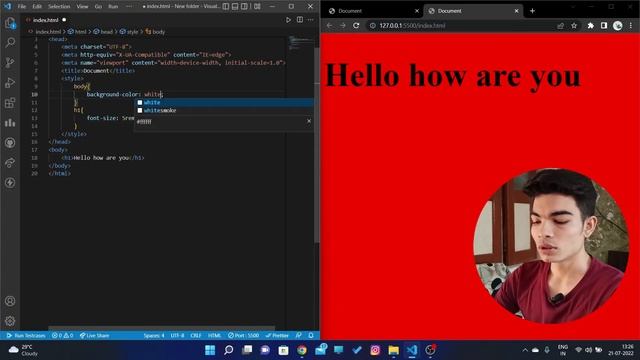Viewport: 640px width, 360px height.
Task: Open errors and warnings in status bar
Action: click(62, 336)
